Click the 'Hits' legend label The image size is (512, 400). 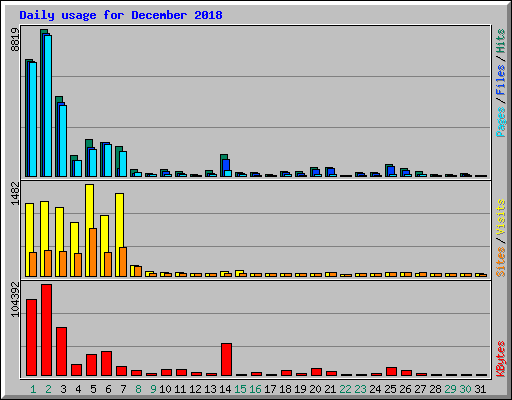(500, 41)
